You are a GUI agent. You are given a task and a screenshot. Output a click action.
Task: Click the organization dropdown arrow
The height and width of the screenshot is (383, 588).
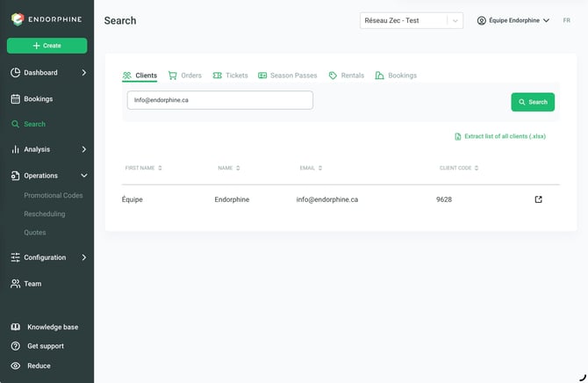click(x=455, y=21)
